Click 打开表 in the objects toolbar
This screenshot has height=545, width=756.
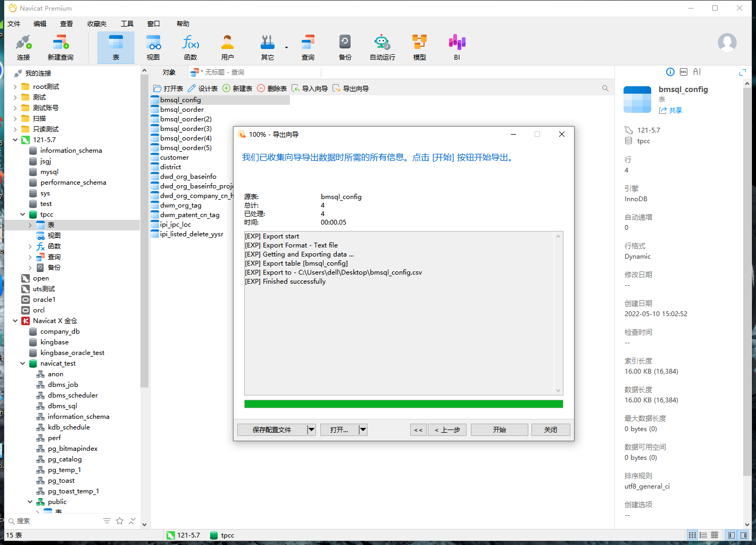tap(168, 88)
